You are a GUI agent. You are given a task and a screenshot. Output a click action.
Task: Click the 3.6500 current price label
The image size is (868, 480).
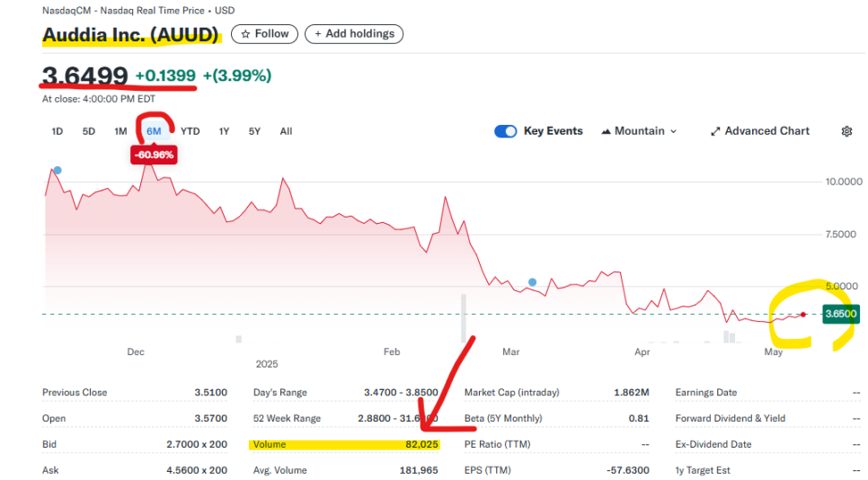[x=841, y=315]
